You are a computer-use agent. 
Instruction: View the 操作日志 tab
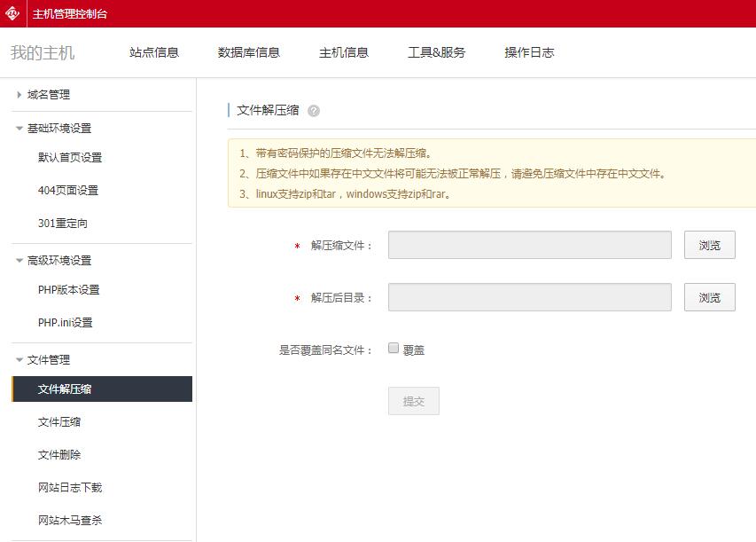point(529,52)
